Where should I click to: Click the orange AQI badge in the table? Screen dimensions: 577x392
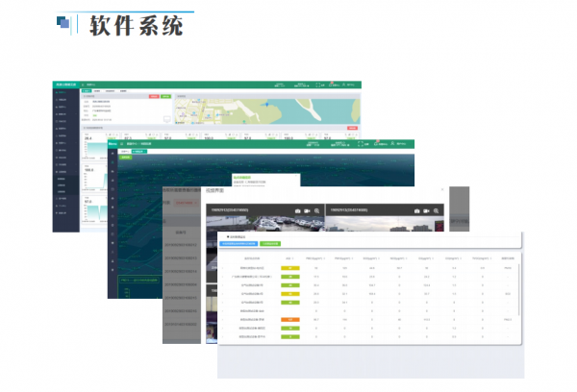pyautogui.click(x=290, y=319)
